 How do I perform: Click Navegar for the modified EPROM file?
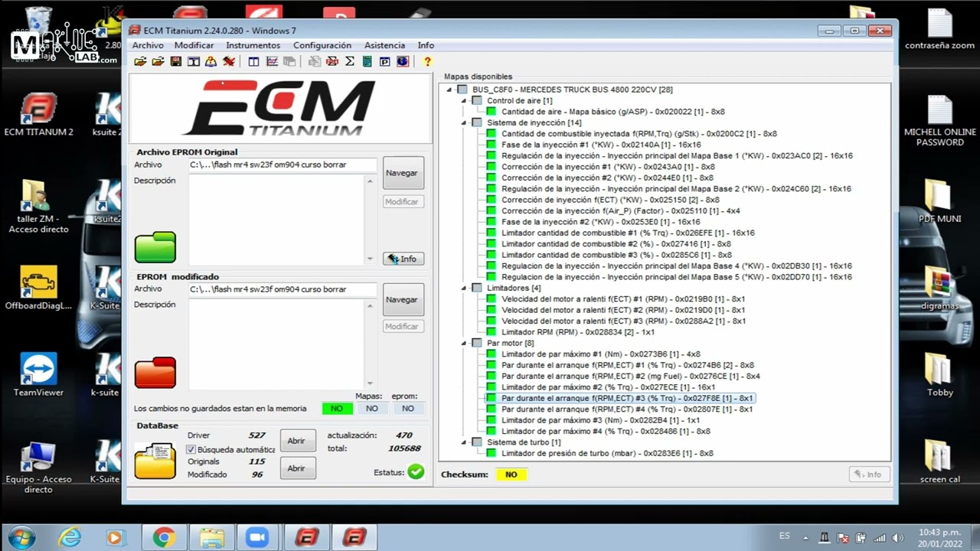(403, 300)
